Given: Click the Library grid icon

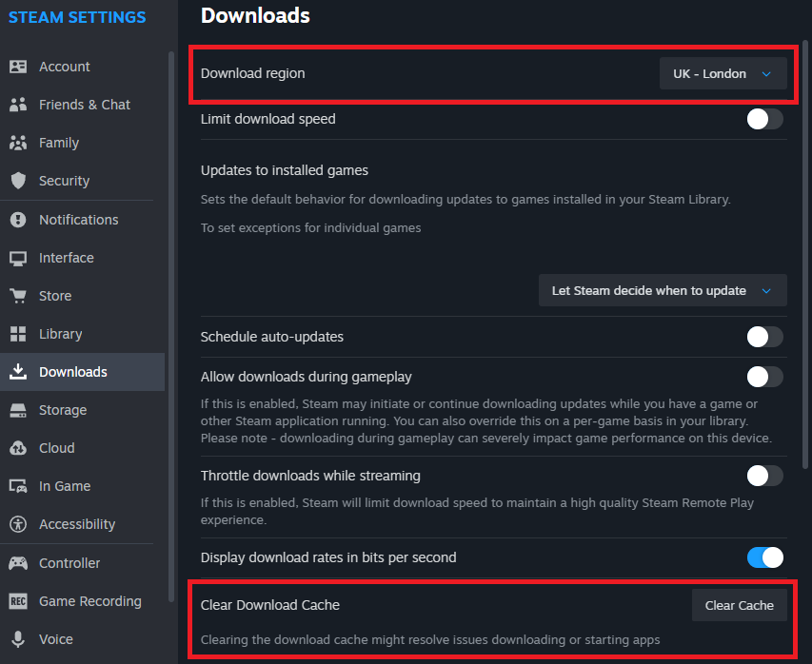Looking at the screenshot, I should (18, 334).
